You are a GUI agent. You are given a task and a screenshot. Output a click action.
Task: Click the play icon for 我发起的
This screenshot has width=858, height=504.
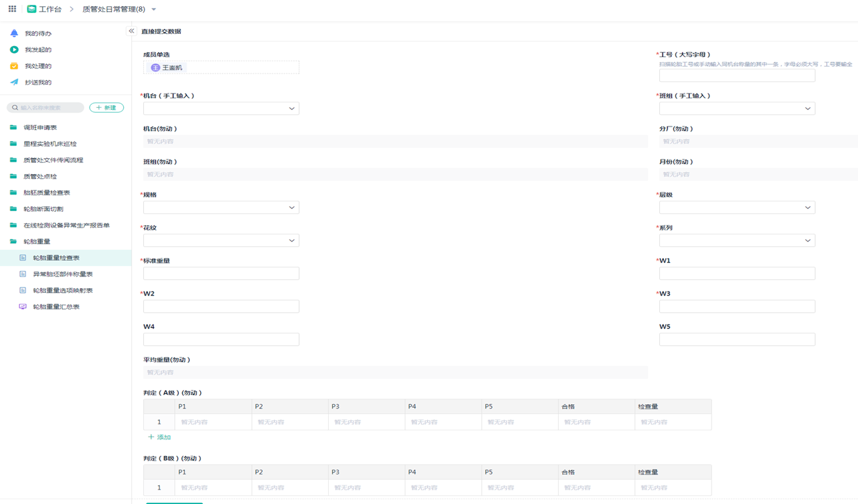coord(14,50)
